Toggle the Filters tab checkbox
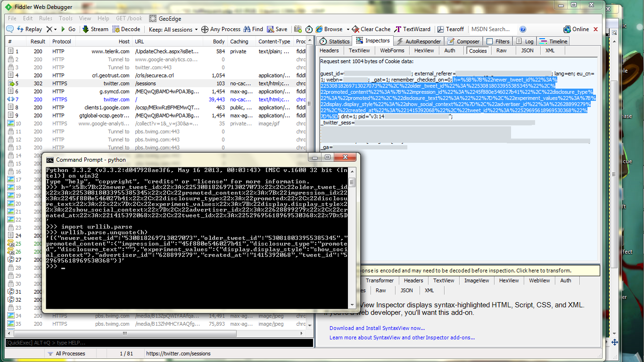The width and height of the screenshot is (644, 362). tap(490, 41)
